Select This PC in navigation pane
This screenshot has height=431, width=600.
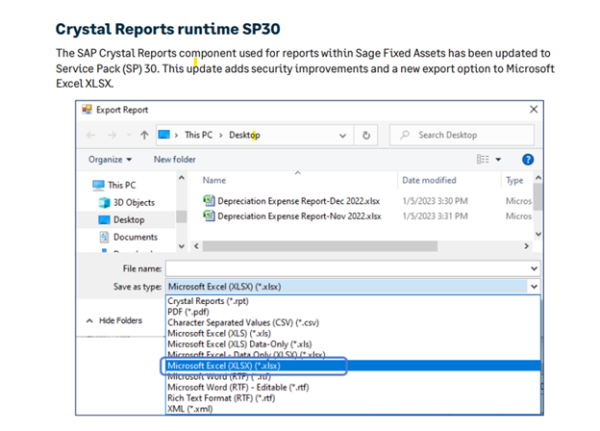point(121,185)
